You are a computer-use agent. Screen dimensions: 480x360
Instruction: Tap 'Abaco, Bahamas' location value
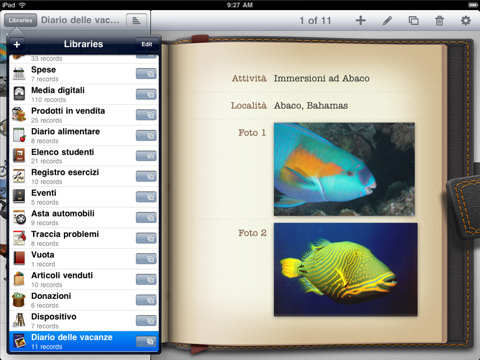[311, 106]
